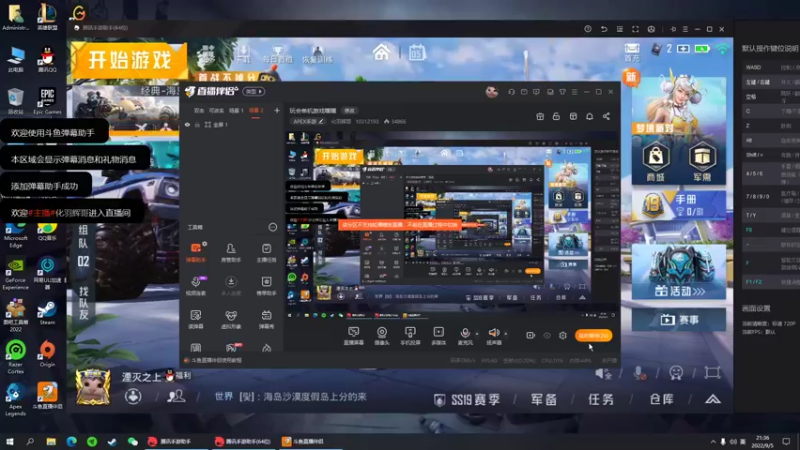Viewport: 800px width, 450px height.
Task: Expand microphone options arrow
Action: click(x=477, y=334)
